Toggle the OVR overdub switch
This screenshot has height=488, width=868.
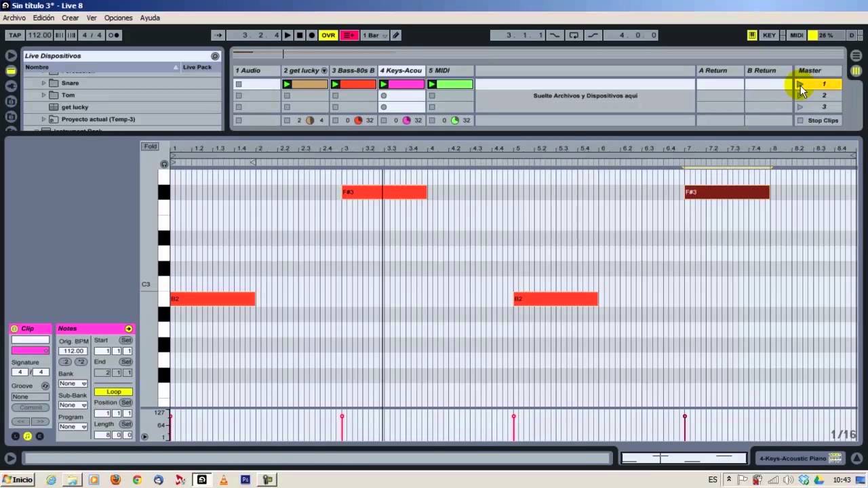pyautogui.click(x=328, y=35)
